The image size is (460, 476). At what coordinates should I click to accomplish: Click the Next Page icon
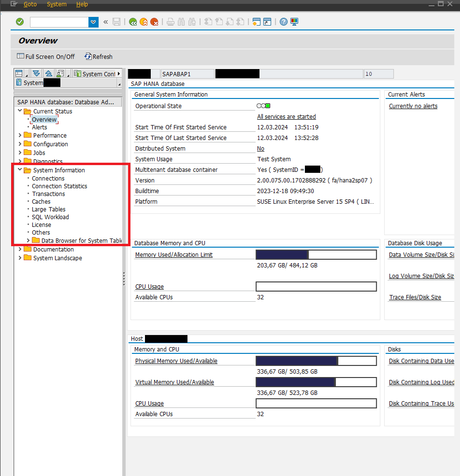(230, 22)
